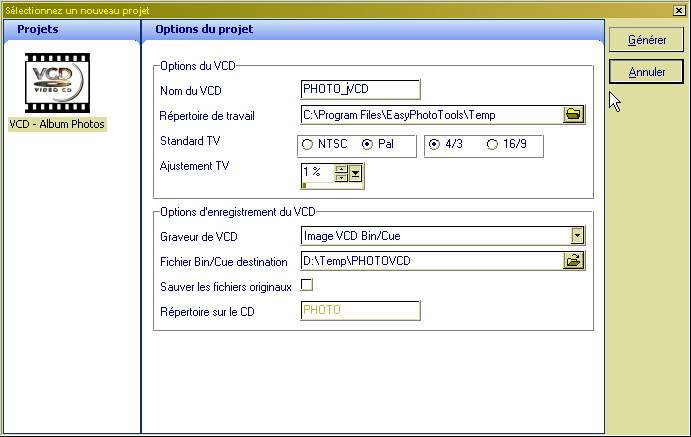Decrease Ajustement TV with the down arrow
The width and height of the screenshot is (691, 437).
click(341, 178)
